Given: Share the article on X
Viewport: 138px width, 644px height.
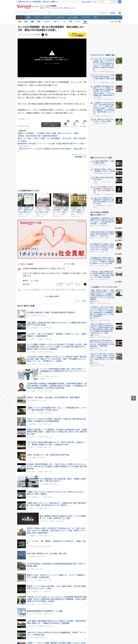Looking at the screenshot, I should tap(43, 35).
